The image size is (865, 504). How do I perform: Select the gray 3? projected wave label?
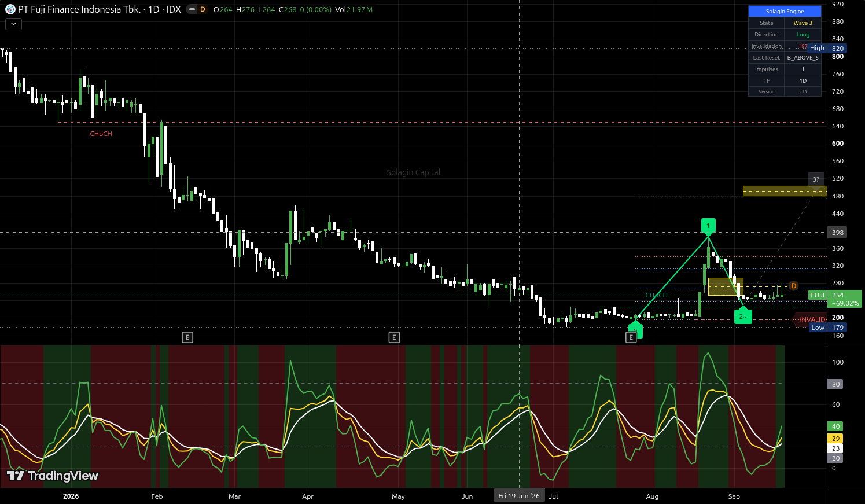(816, 179)
